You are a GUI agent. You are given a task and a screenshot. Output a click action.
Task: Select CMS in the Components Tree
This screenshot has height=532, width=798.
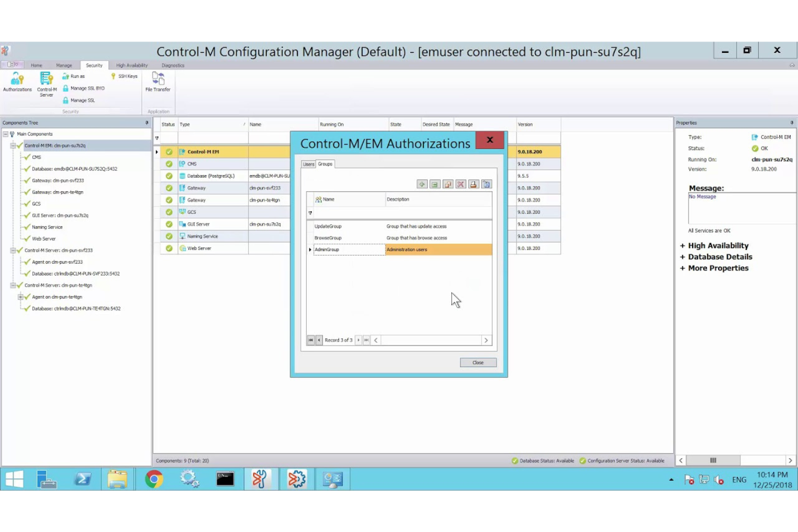point(36,157)
